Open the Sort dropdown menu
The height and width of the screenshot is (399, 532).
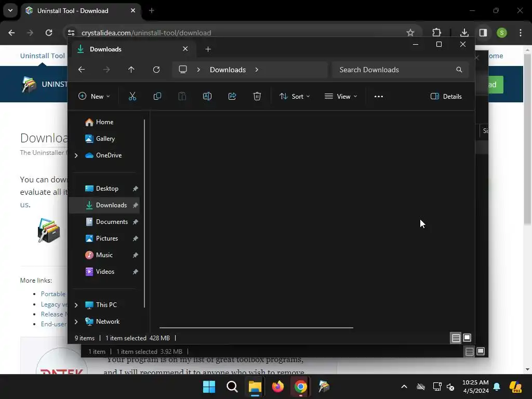[x=295, y=96]
